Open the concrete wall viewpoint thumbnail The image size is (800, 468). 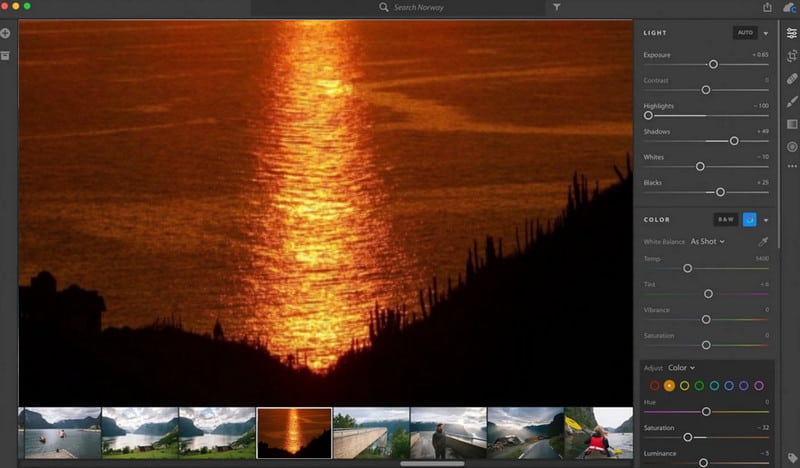[371, 433]
